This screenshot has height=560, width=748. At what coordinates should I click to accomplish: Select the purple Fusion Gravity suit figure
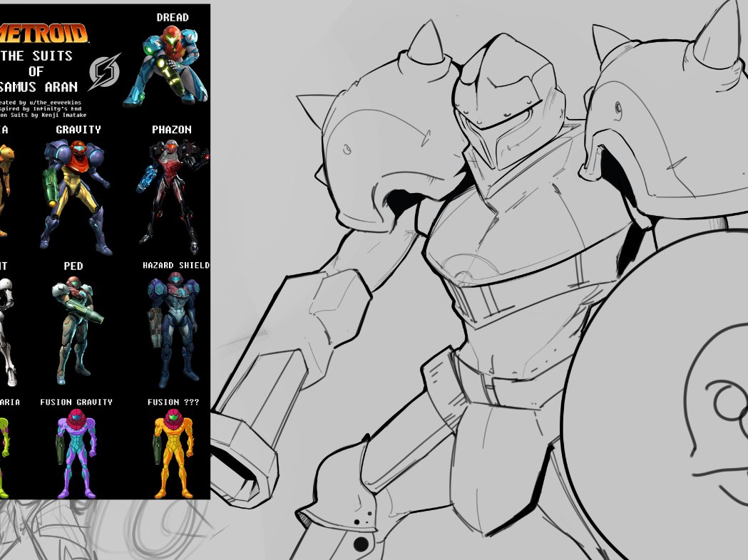pos(76,453)
